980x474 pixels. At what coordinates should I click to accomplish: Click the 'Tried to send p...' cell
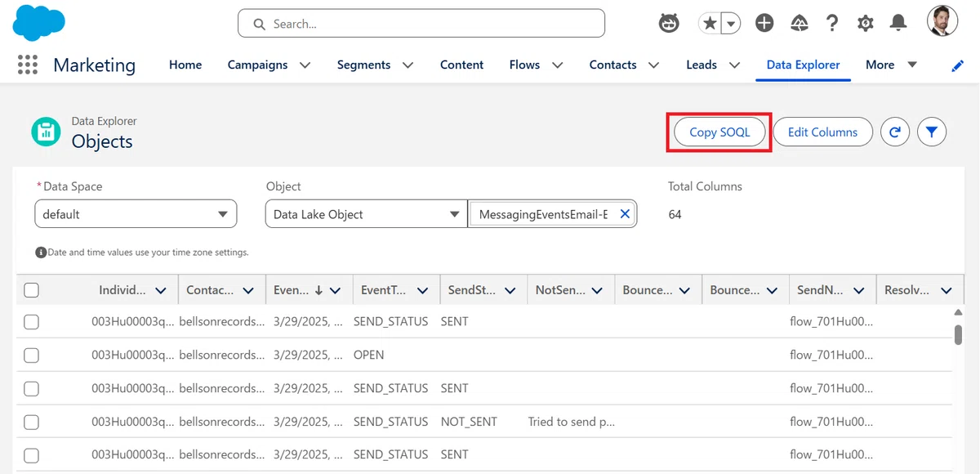coord(571,422)
